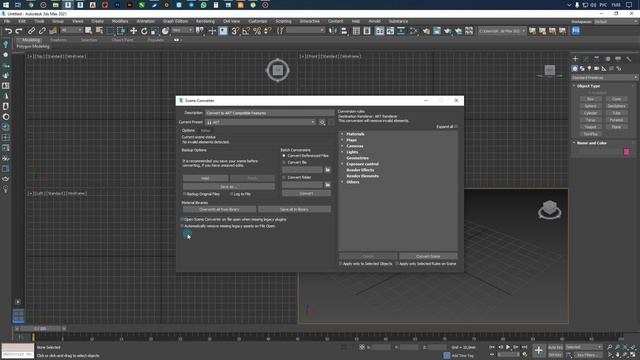
Task: Click the Save as... button
Action: point(229,187)
